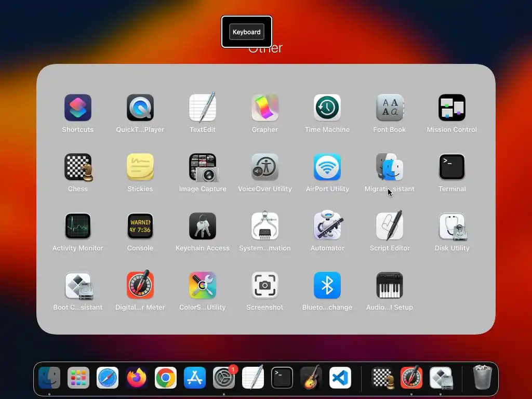Open Script Editor
The height and width of the screenshot is (399, 532).
390,225
